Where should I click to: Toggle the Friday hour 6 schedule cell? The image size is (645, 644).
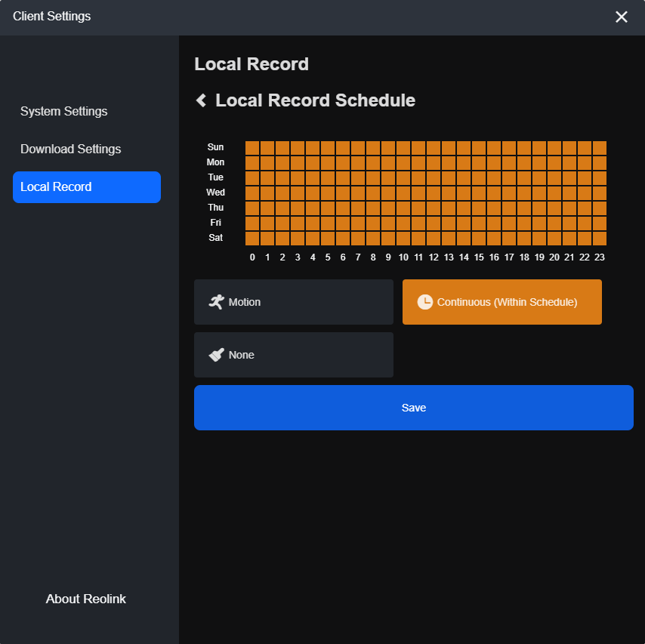coord(343,223)
